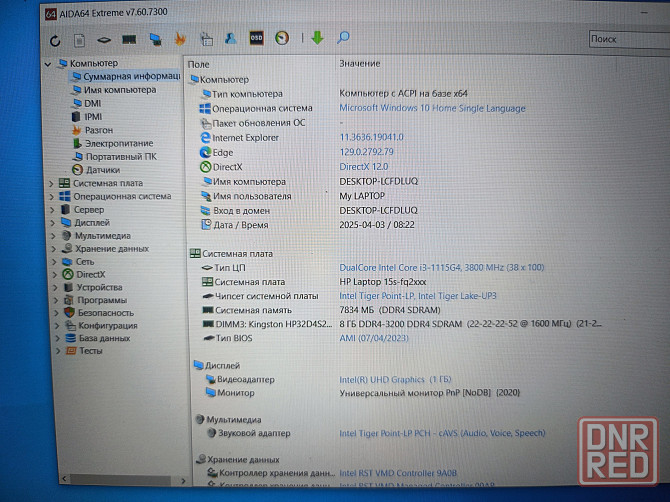Click the user account toolbar icon
This screenshot has width=670, height=502.
[231, 38]
